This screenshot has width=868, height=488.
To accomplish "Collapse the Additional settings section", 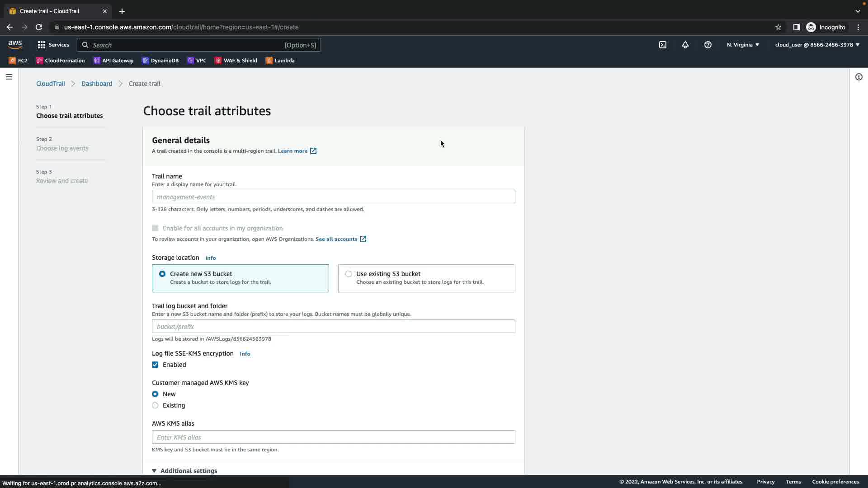I will [184, 470].
